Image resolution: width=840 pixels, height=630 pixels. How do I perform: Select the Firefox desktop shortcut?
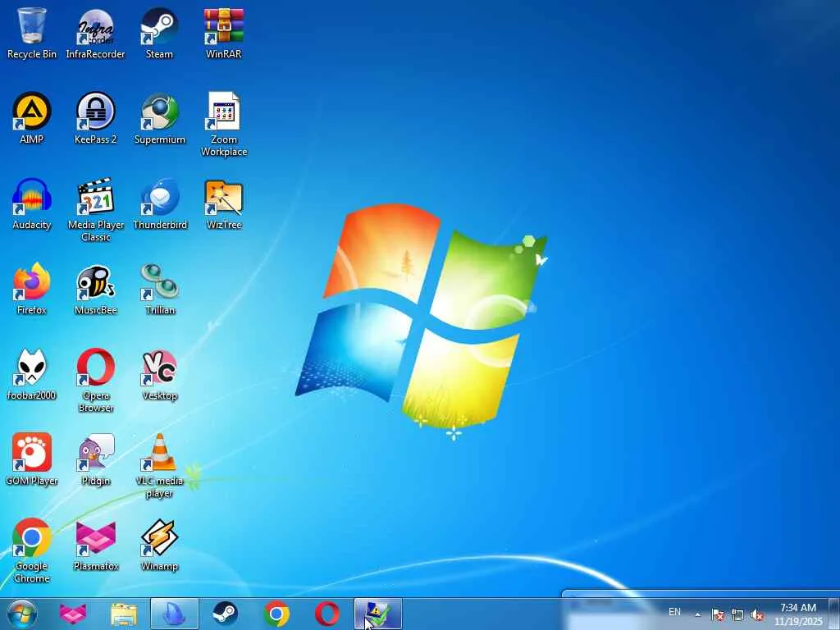pos(32,288)
